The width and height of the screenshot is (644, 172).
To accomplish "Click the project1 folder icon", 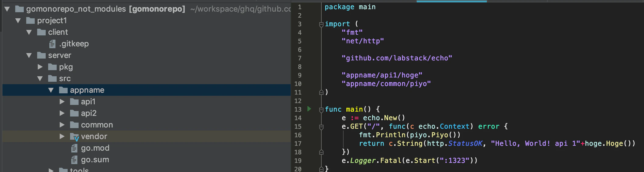I will click(30, 21).
